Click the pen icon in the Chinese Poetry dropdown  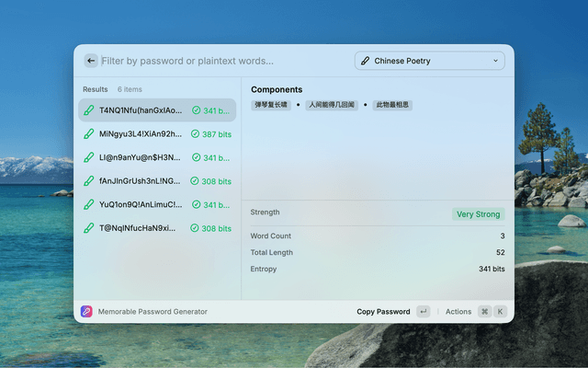[x=366, y=61]
